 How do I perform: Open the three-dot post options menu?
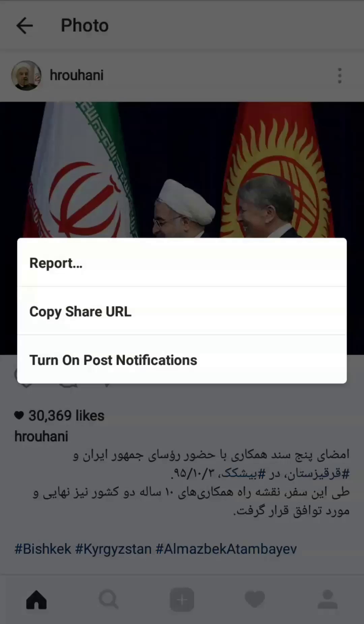click(339, 76)
